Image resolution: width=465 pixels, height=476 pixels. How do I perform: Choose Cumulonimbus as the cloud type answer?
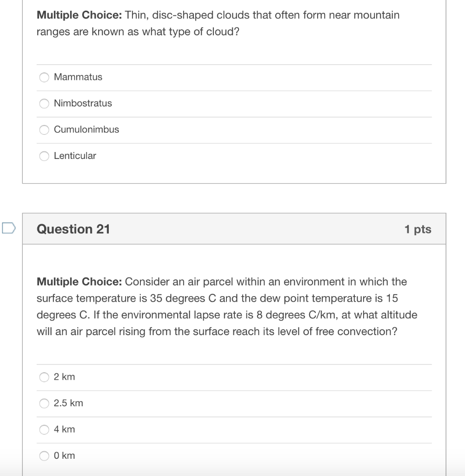44,130
